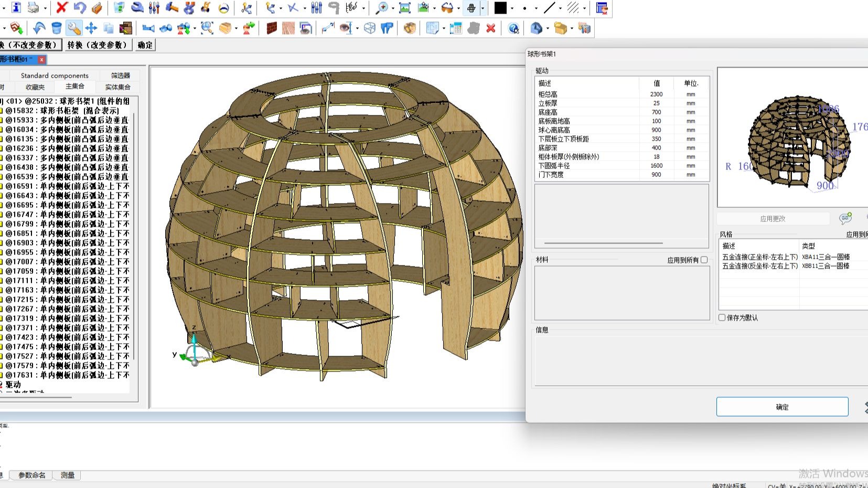The height and width of the screenshot is (488, 868).
Task: Activate the blue four-arrow move tool
Action: [91, 28]
